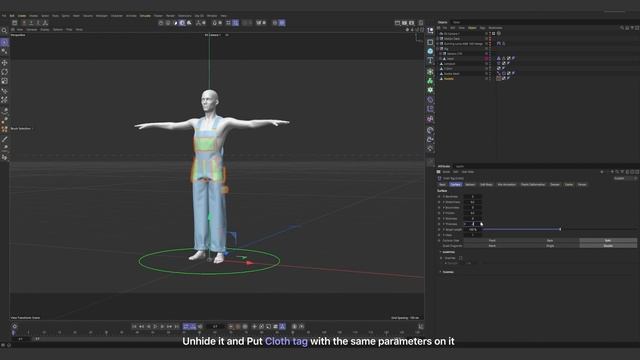Select the highlighted orange object in Objects list
The image size is (640, 360).
[x=449, y=78]
